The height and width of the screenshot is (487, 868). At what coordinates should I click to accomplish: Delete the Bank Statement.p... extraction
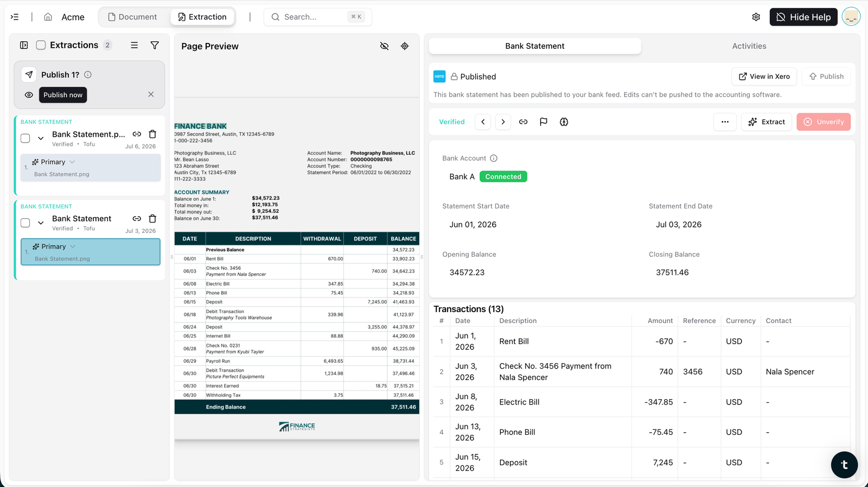[152, 134]
